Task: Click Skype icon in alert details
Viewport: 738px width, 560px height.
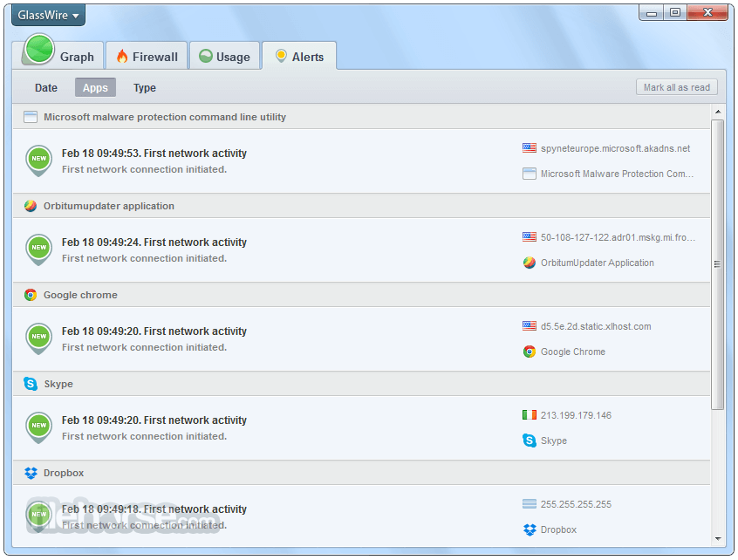Action: (x=530, y=440)
